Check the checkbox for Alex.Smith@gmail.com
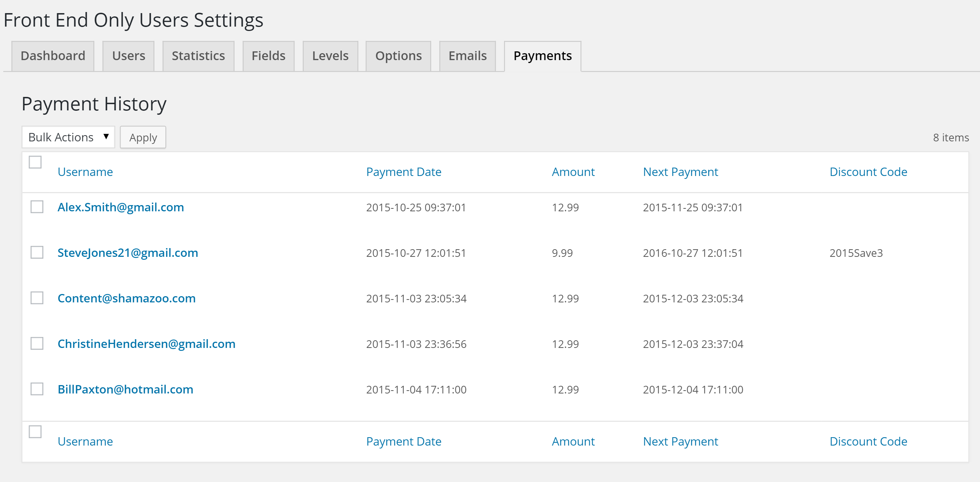This screenshot has height=482, width=980. pyautogui.click(x=36, y=208)
